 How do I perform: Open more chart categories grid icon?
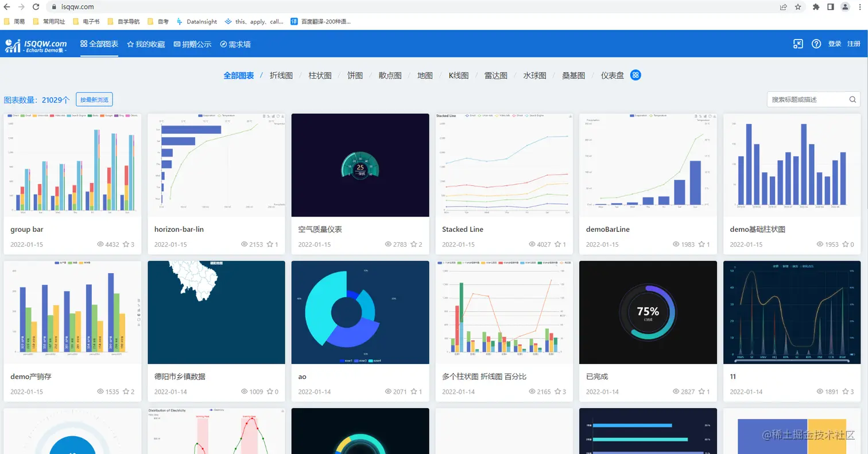point(635,75)
